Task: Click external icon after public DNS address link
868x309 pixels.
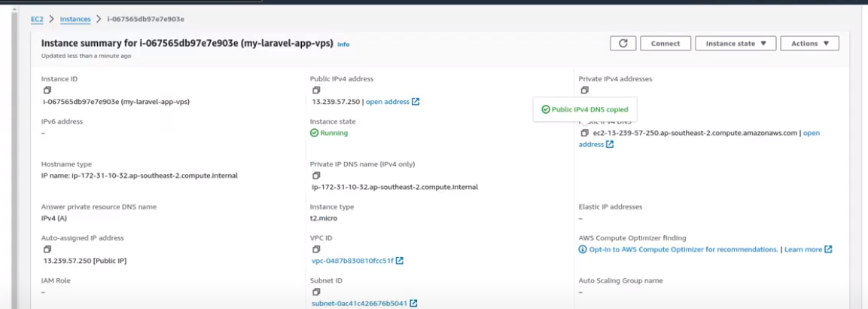Action: (610, 145)
